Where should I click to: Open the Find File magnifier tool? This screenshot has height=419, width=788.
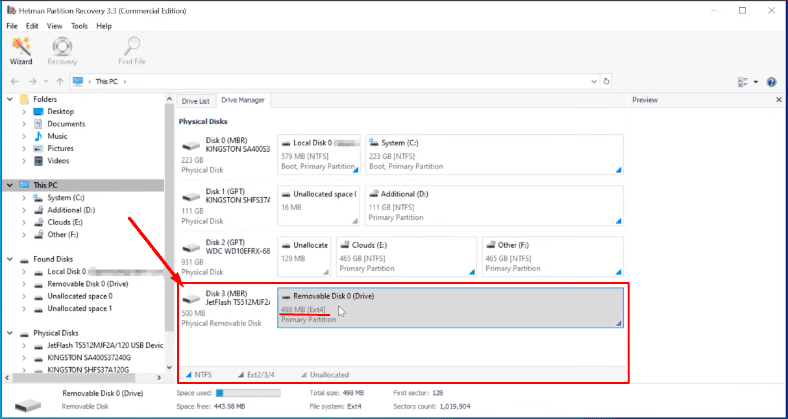tap(132, 51)
